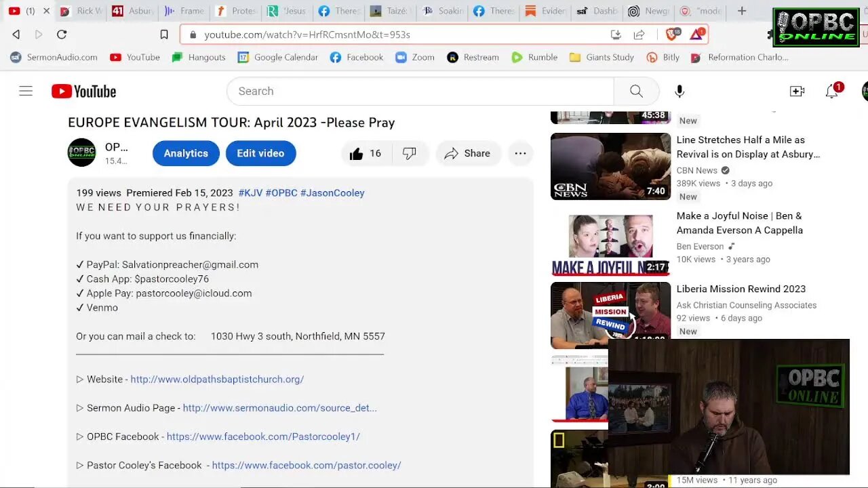Open the Brave Rewards triangle icon
Image resolution: width=868 pixels, height=488 pixels.
click(x=697, y=34)
